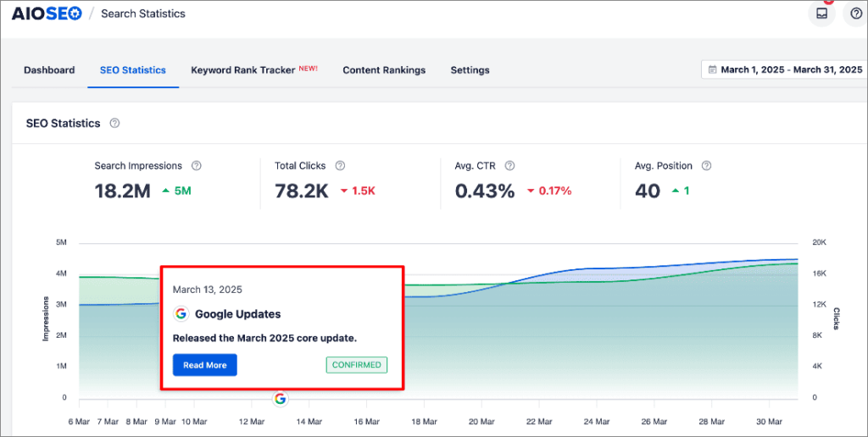Click the 5M impressions axis label
The image size is (868, 437).
tap(61, 242)
